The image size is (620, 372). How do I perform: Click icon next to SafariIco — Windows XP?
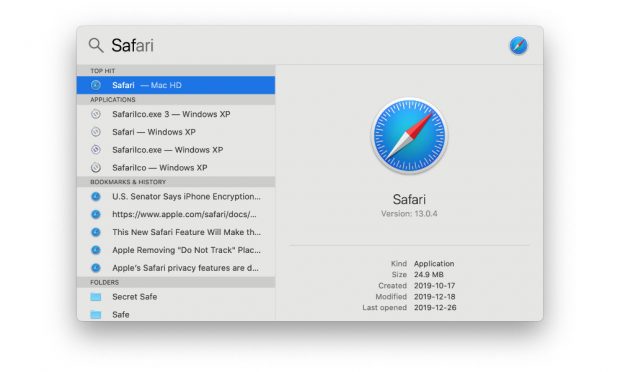(96, 168)
